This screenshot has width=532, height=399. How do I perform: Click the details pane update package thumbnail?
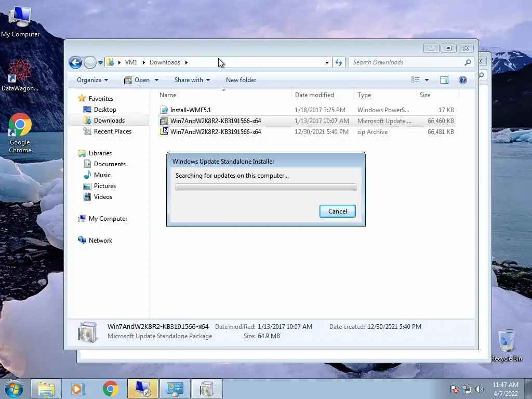tap(87, 331)
